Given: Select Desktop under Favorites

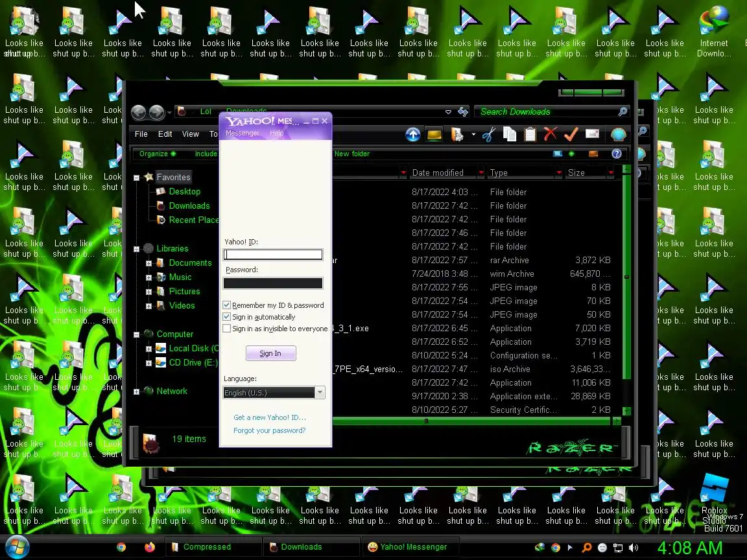Looking at the screenshot, I should pyautogui.click(x=184, y=191).
